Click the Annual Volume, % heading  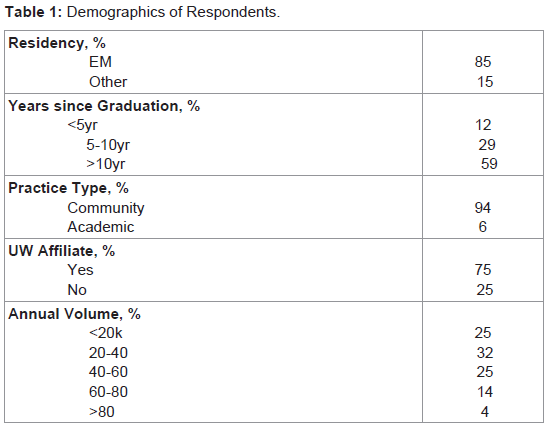click(x=75, y=314)
